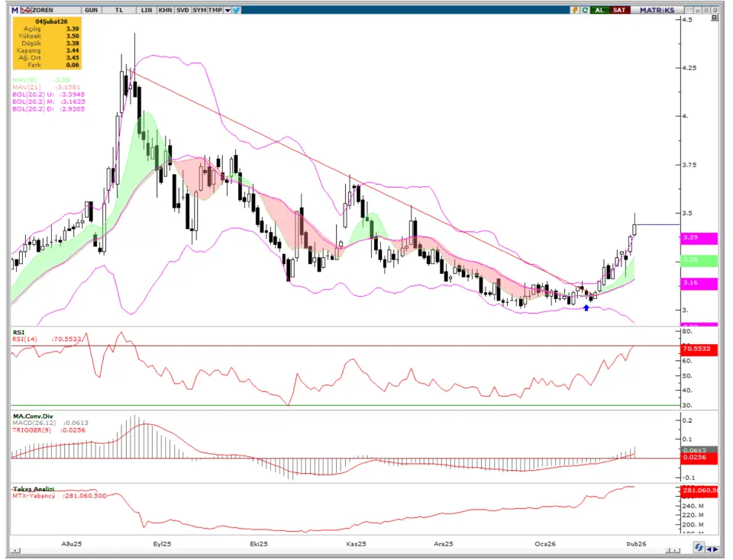This screenshot has width=733, height=560.
Task: Open the GUN period dropdown
Action: [x=92, y=10]
